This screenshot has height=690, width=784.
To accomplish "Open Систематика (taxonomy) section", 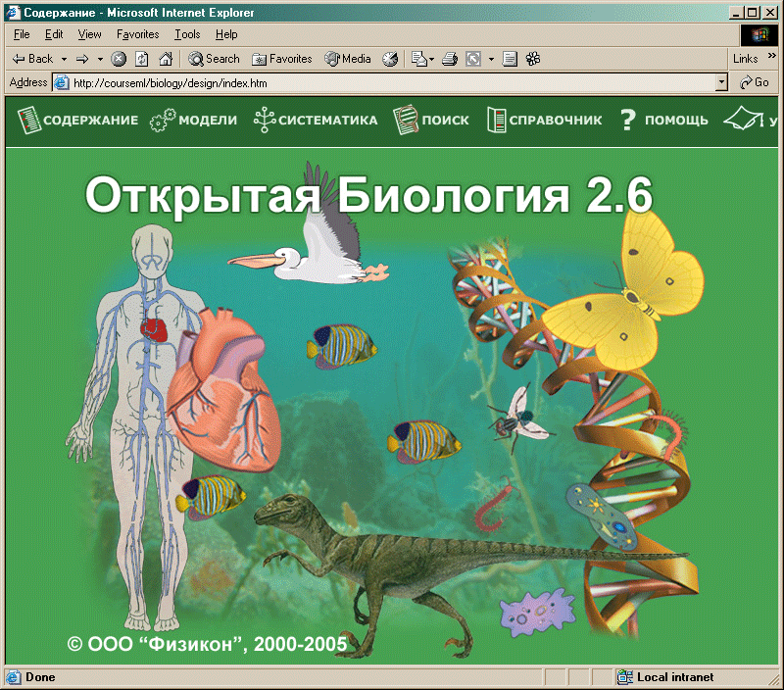I will 316,120.
